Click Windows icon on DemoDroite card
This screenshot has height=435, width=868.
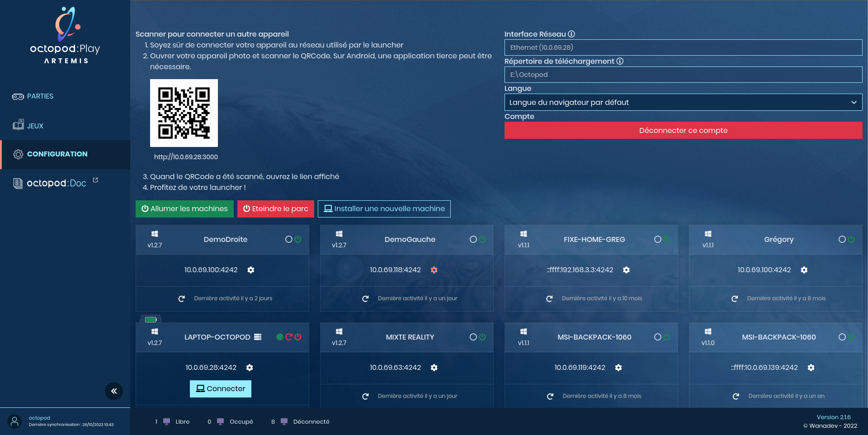pyautogui.click(x=155, y=234)
